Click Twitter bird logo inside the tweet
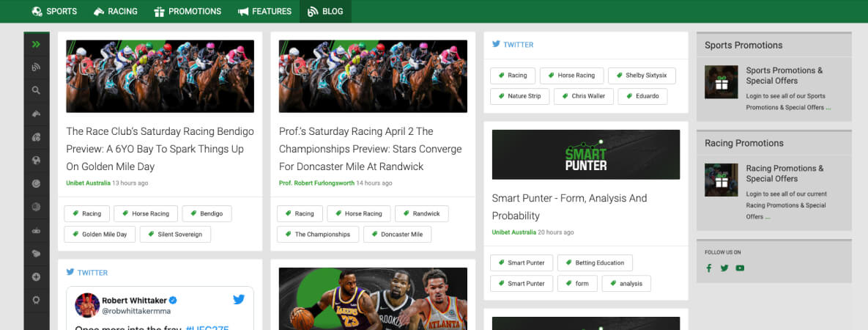This screenshot has height=330, width=868. (239, 299)
